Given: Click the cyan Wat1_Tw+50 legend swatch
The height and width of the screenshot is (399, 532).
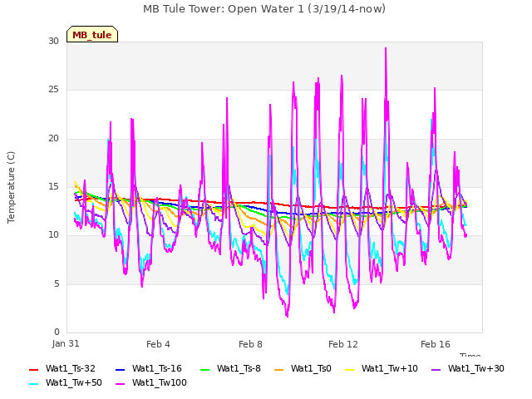Looking at the screenshot, I should pos(33,384).
